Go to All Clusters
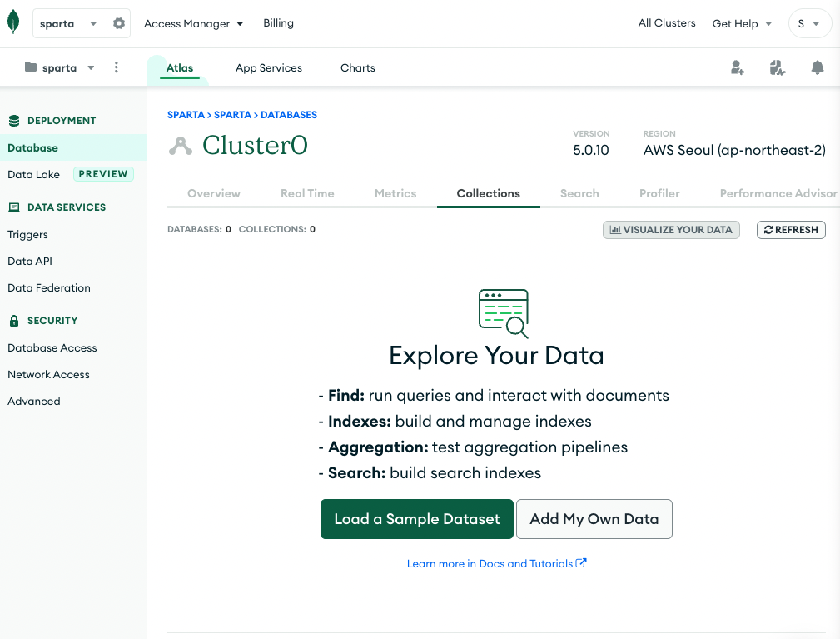Screen dimensions: 840x639 coord(667,23)
